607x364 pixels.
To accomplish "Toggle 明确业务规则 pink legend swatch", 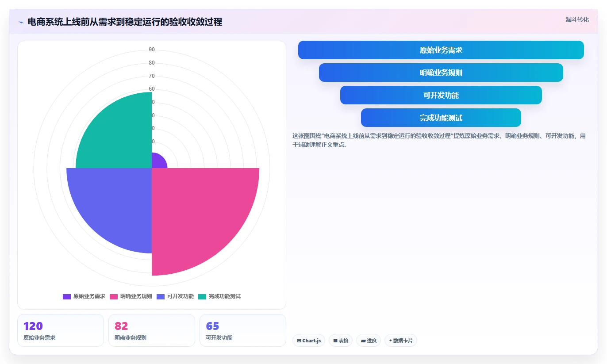I will tap(114, 296).
